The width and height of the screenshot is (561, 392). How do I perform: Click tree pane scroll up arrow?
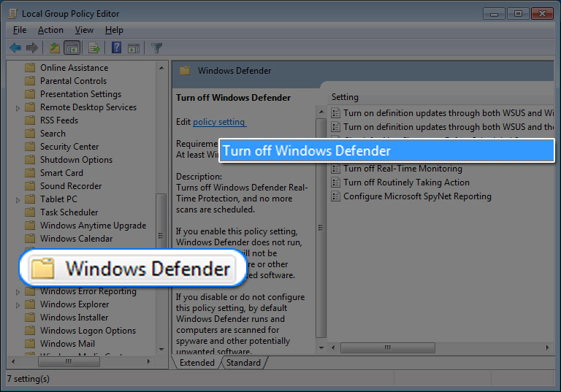pos(161,68)
